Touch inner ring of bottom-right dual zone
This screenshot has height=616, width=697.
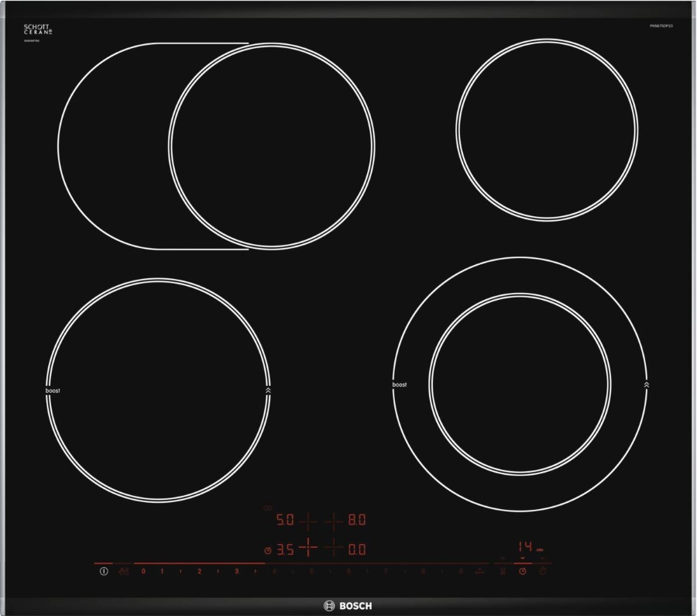tap(520, 384)
